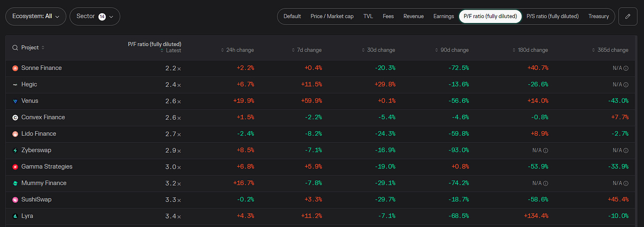Click the Zyberswap project logo
Screen dimensions: 644x227
point(15,150)
